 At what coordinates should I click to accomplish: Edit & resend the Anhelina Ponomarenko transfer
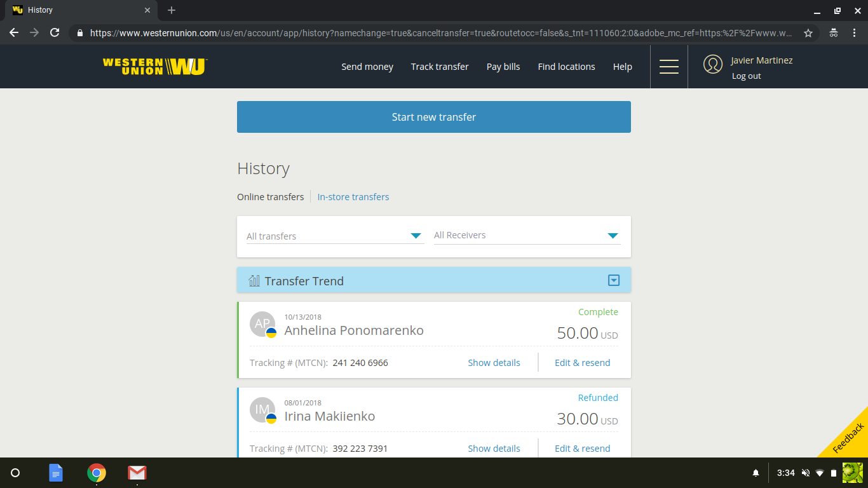tap(582, 363)
